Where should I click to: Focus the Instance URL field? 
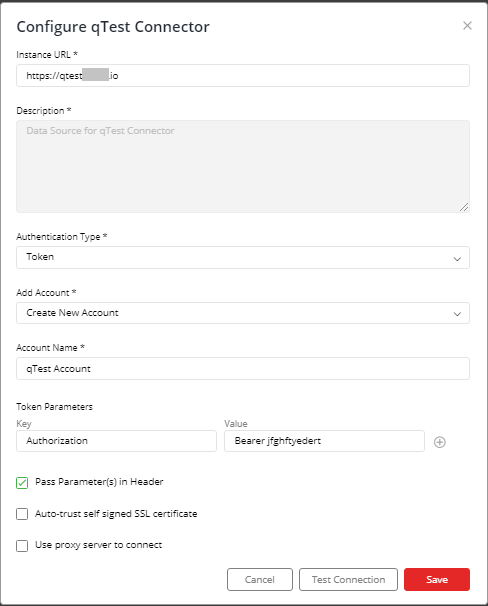click(243, 75)
